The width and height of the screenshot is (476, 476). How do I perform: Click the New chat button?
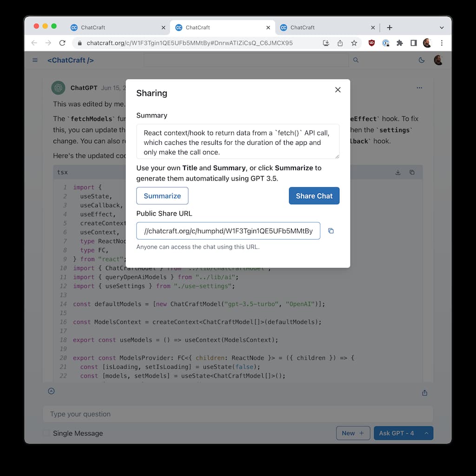click(353, 433)
